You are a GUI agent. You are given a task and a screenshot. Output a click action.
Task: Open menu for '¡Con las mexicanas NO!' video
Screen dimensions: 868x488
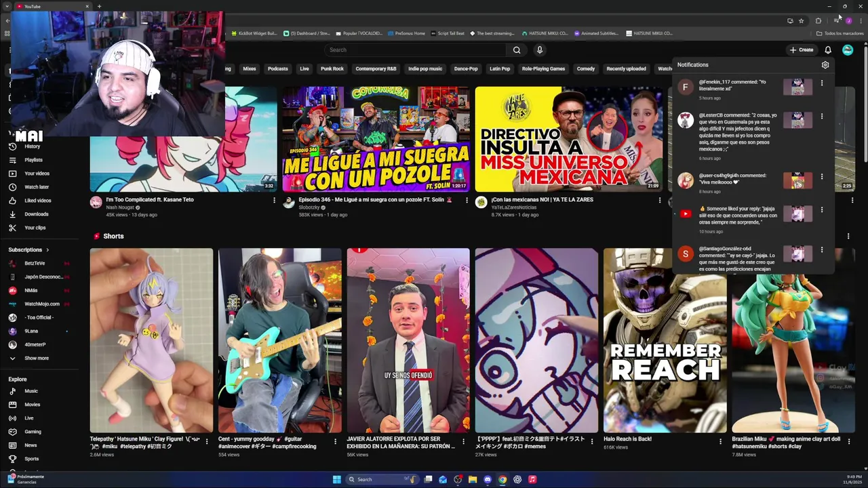(x=659, y=201)
